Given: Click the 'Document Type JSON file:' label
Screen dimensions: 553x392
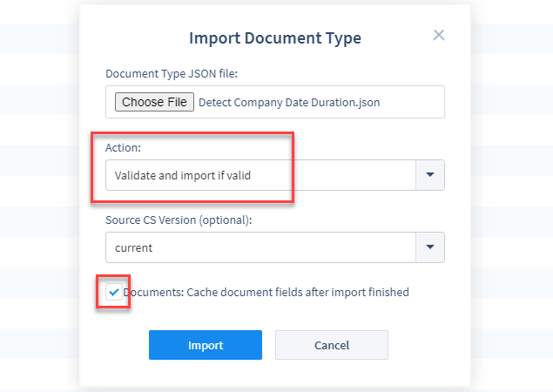Looking at the screenshot, I should point(172,73).
